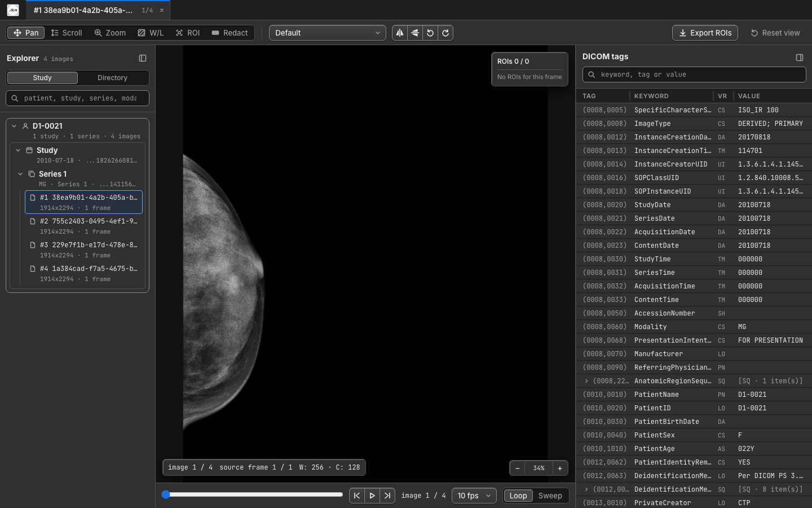Zoom in with plus button
This screenshot has width=812, height=508.
pos(560,468)
